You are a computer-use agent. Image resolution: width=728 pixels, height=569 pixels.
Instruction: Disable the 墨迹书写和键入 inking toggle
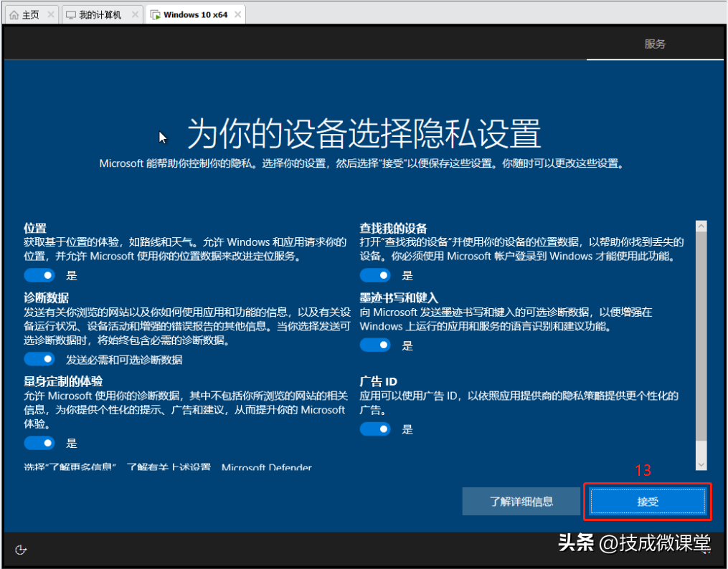coord(375,345)
